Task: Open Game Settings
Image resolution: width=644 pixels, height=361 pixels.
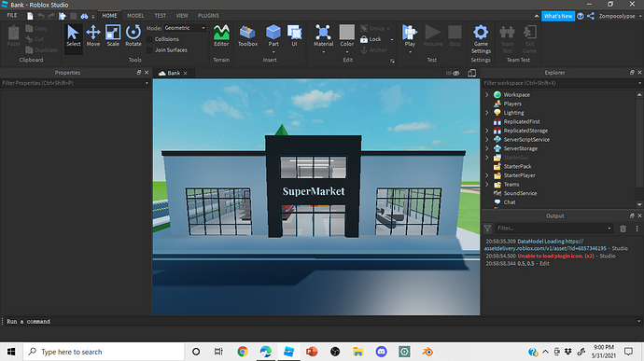Action: click(x=481, y=39)
